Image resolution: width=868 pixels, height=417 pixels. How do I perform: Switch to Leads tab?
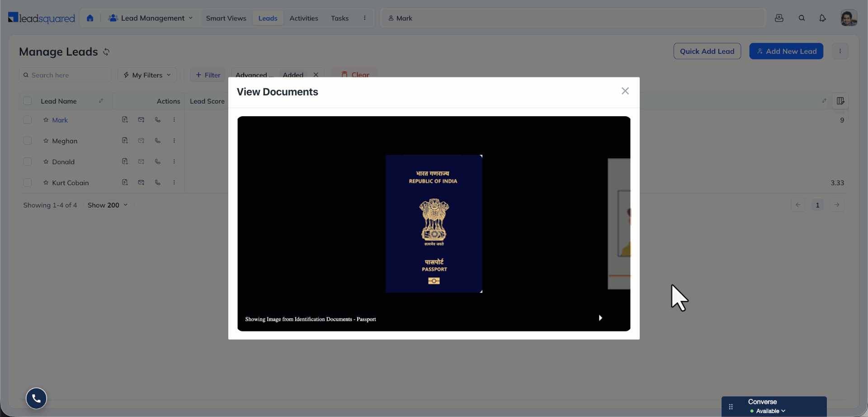(x=268, y=18)
